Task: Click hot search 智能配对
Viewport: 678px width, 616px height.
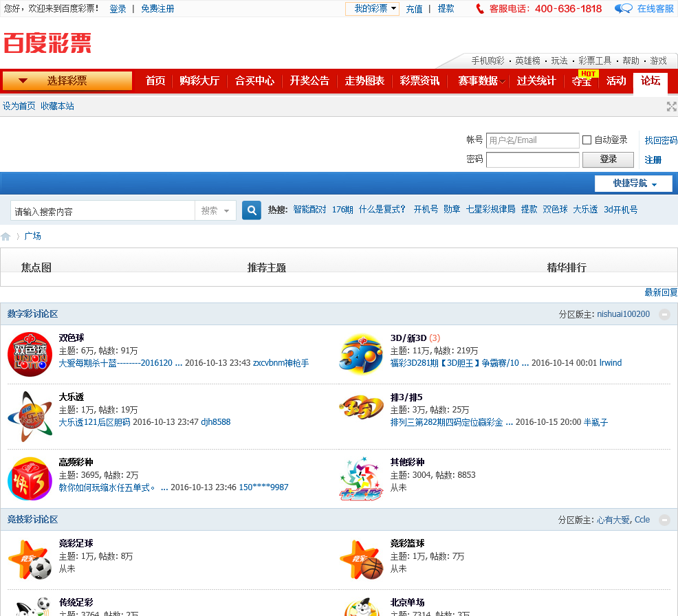Action: pyautogui.click(x=309, y=210)
